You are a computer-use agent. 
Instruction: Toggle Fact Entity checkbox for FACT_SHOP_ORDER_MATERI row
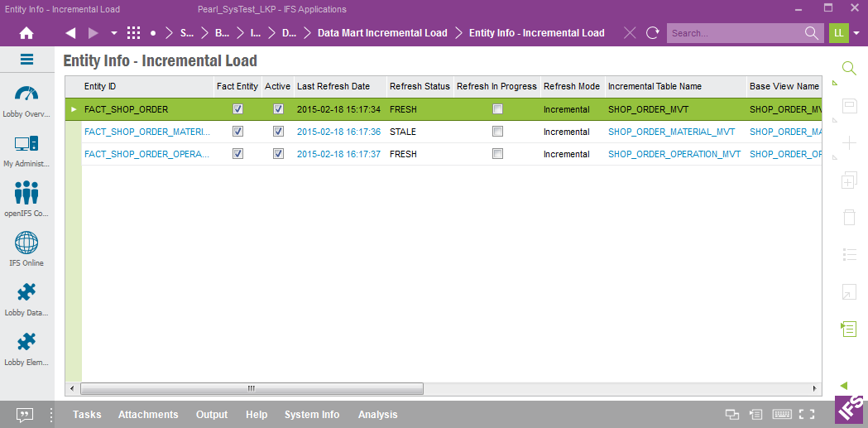pos(238,132)
